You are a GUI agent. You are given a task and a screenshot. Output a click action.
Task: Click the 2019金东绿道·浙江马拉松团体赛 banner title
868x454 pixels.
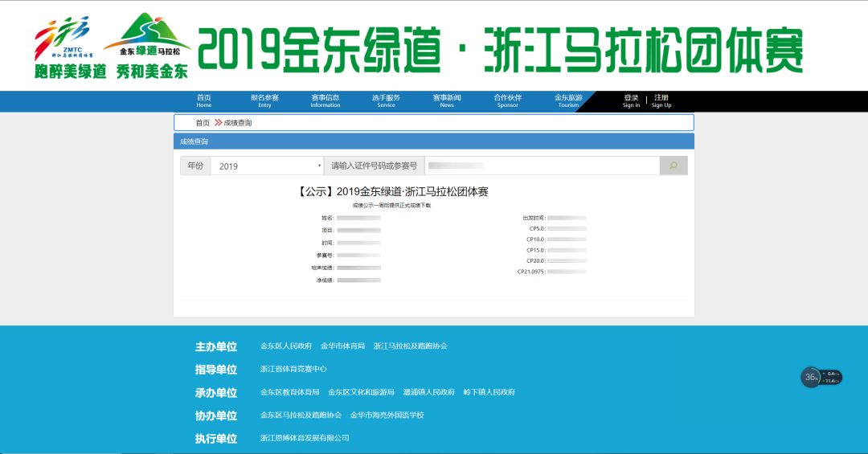click(x=501, y=50)
